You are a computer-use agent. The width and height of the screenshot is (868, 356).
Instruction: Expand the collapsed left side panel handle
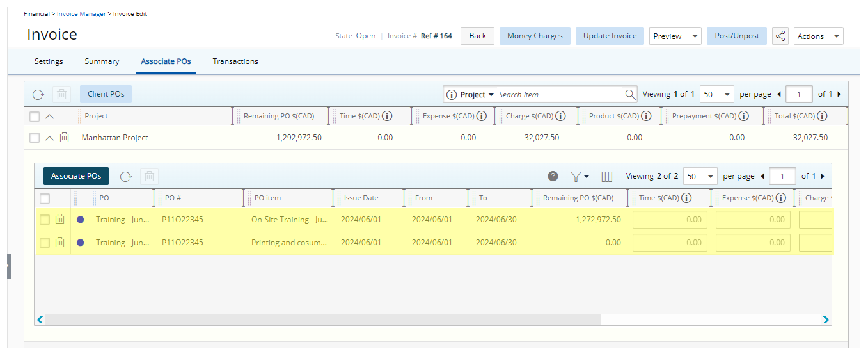[9, 266]
